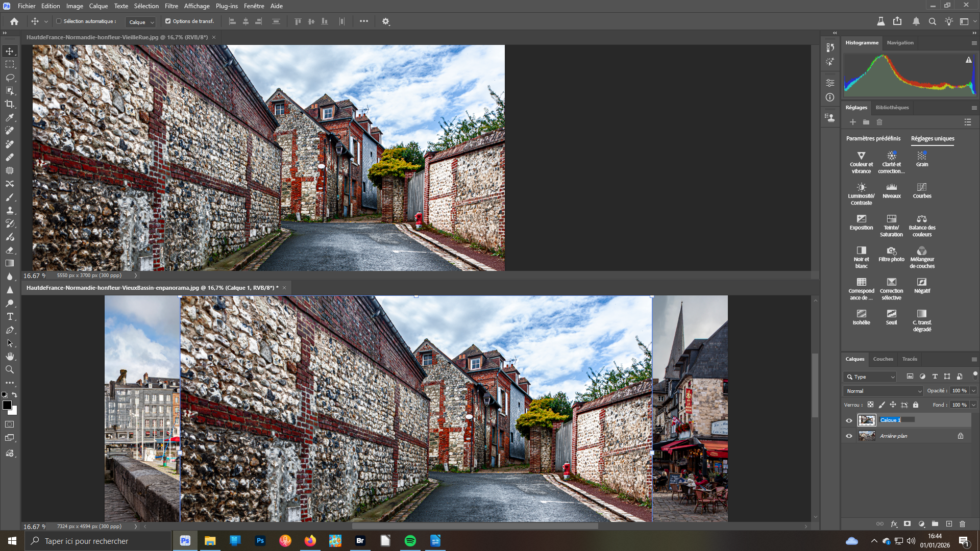Select the Lasso tool
Screen dimensions: 980x551
[10, 78]
